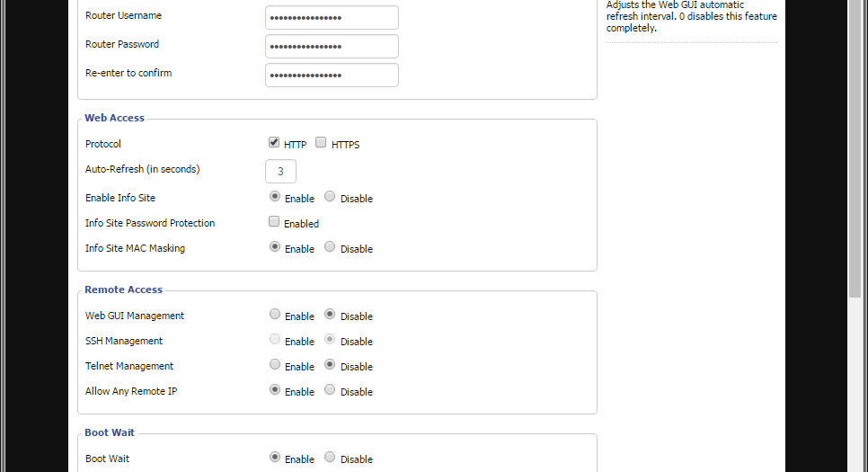Disable Info Site MAC Masking

[x=330, y=247]
